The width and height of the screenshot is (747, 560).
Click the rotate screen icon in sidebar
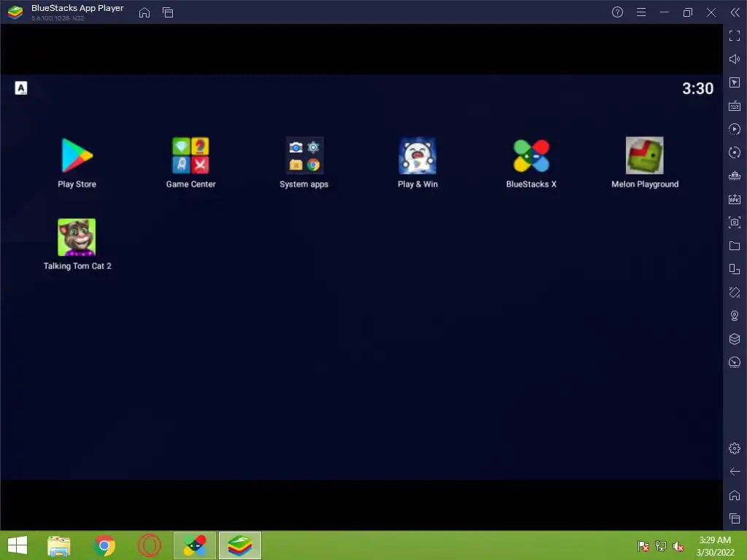(735, 269)
